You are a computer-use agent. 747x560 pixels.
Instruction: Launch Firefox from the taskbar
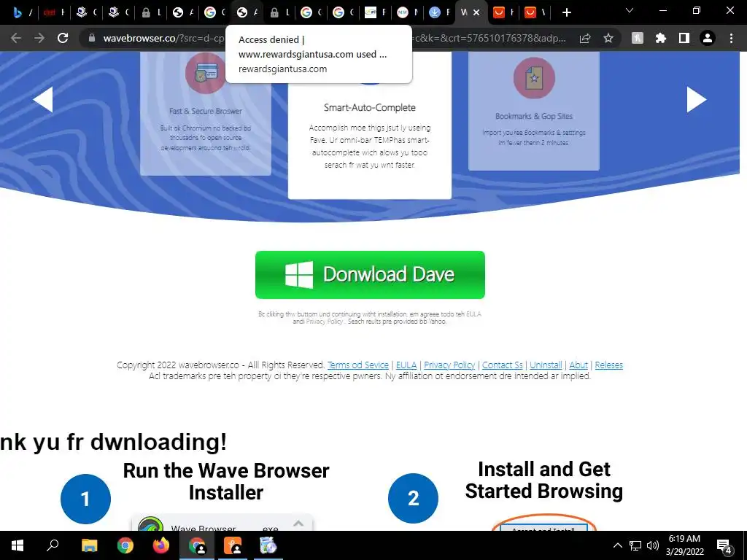[x=160, y=545]
